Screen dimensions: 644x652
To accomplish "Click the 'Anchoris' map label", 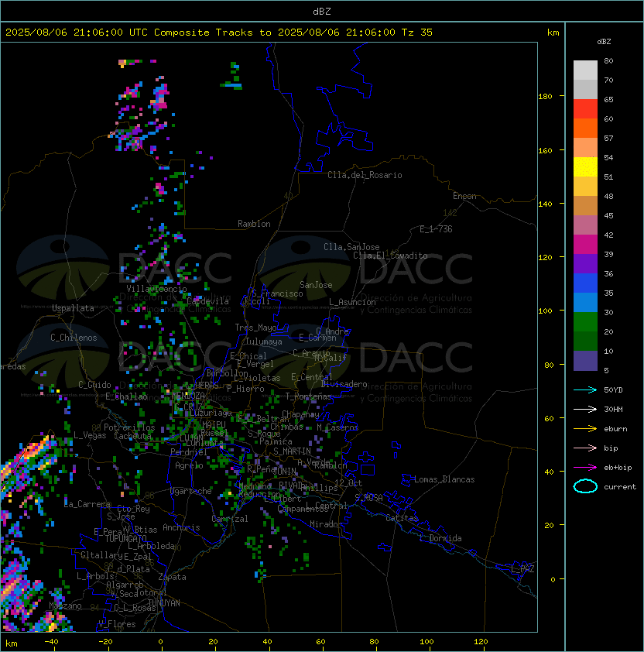I will click(x=181, y=527).
